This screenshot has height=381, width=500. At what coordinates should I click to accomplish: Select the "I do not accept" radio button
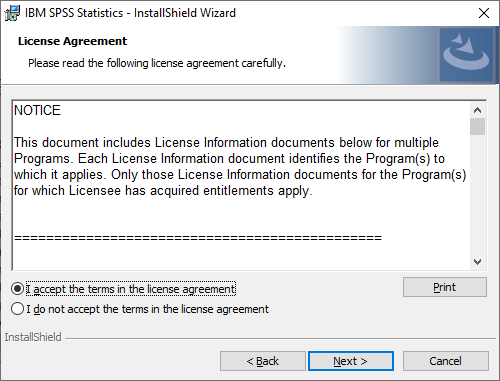coord(17,309)
